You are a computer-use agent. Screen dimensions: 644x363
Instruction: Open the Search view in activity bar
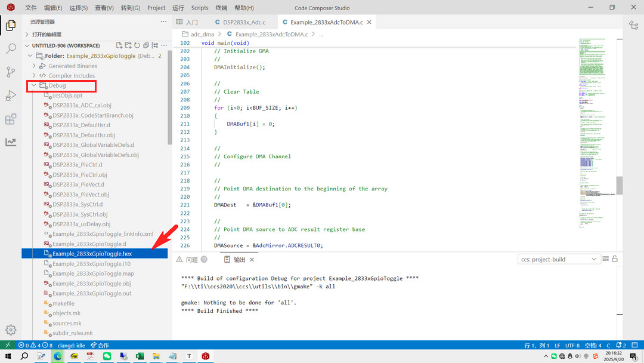[x=11, y=48]
